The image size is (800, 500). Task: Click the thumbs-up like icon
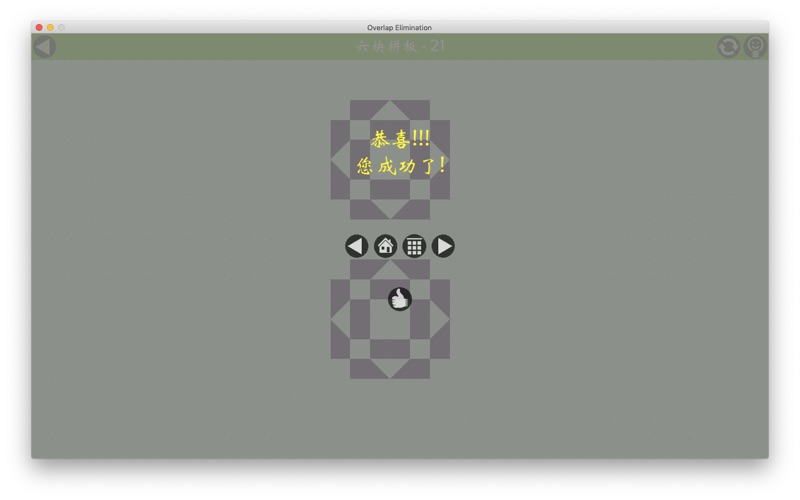click(x=399, y=299)
